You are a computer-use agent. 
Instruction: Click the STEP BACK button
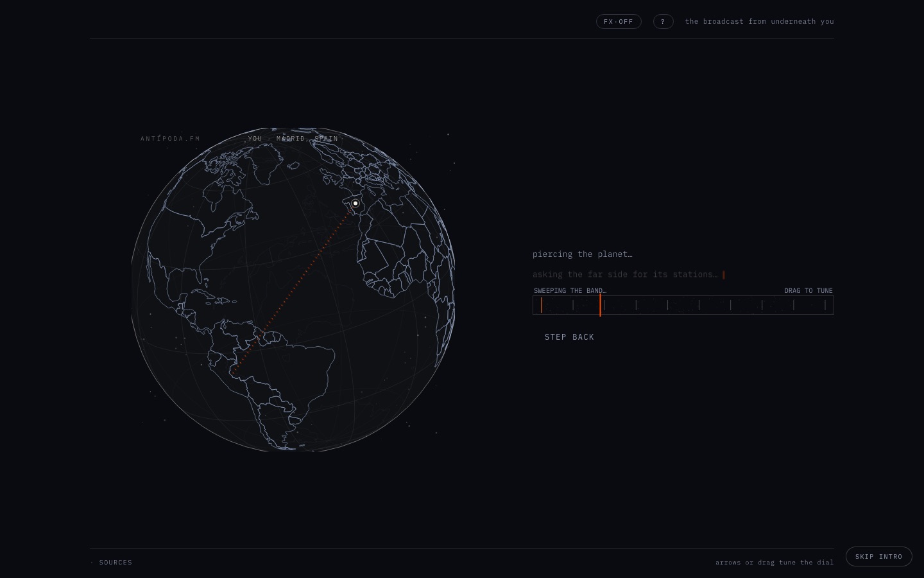(569, 337)
